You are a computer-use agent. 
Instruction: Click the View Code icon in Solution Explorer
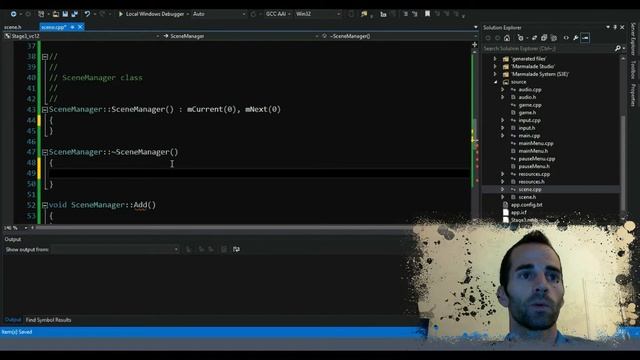click(566, 38)
